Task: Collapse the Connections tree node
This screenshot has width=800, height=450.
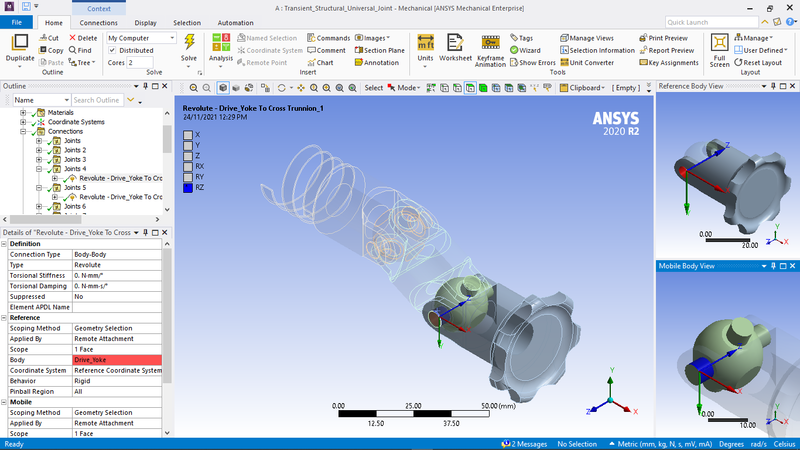Action: pyautogui.click(x=23, y=131)
